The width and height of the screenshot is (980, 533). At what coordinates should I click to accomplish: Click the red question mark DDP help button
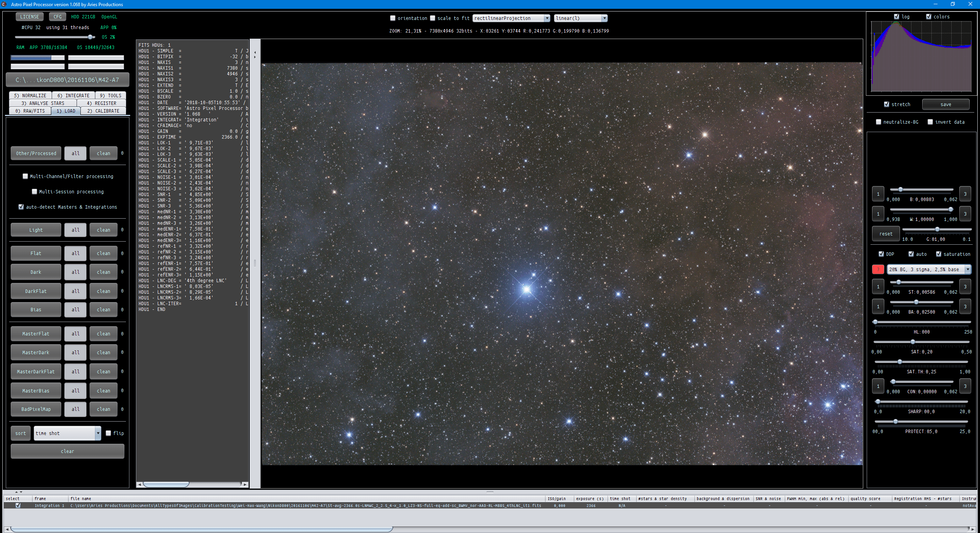[878, 269]
